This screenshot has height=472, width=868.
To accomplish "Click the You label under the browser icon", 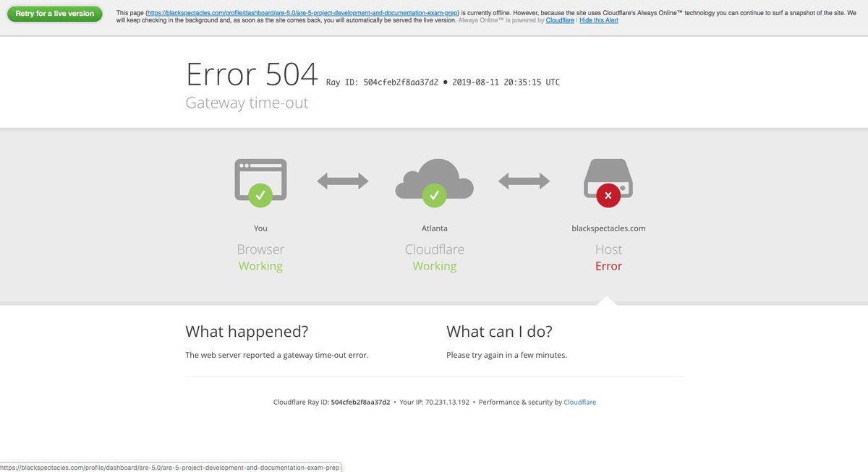I will pyautogui.click(x=260, y=228).
